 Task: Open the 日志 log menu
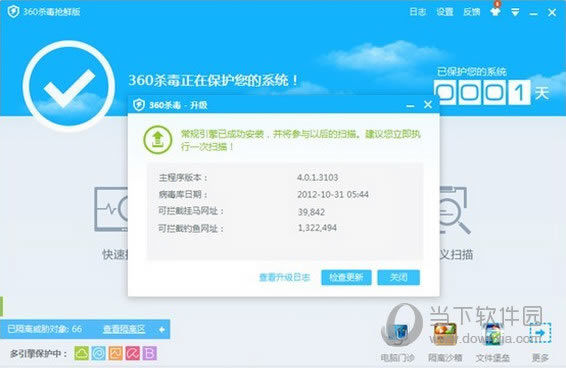418,12
